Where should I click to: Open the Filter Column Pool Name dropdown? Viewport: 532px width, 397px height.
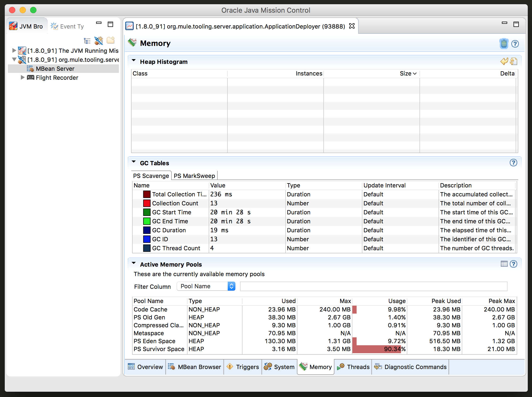pyautogui.click(x=206, y=286)
